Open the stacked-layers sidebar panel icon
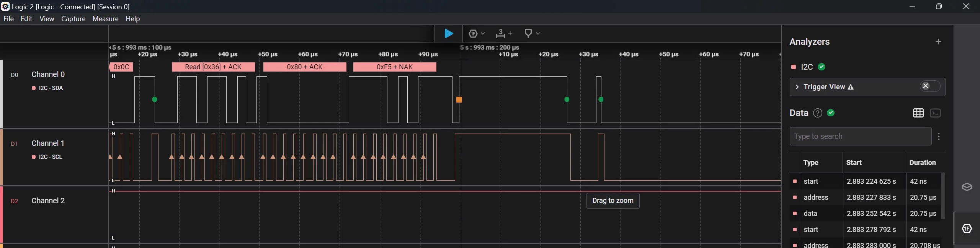The image size is (980, 248). coord(967,187)
